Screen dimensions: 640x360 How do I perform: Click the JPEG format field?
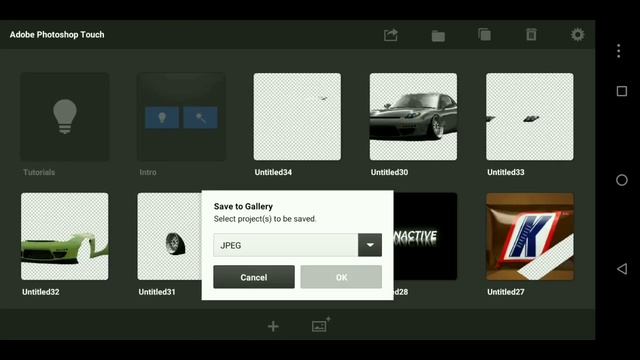click(285, 245)
